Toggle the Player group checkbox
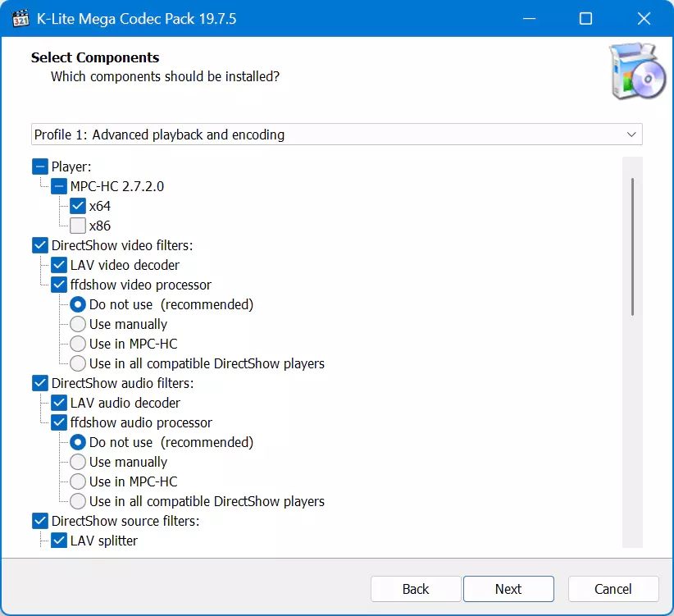674x616 pixels. click(40, 167)
